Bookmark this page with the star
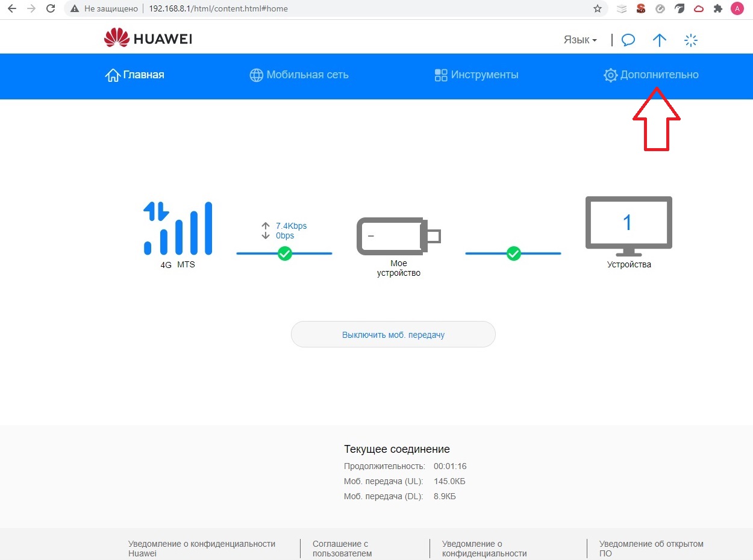The height and width of the screenshot is (560, 753). [598, 8]
